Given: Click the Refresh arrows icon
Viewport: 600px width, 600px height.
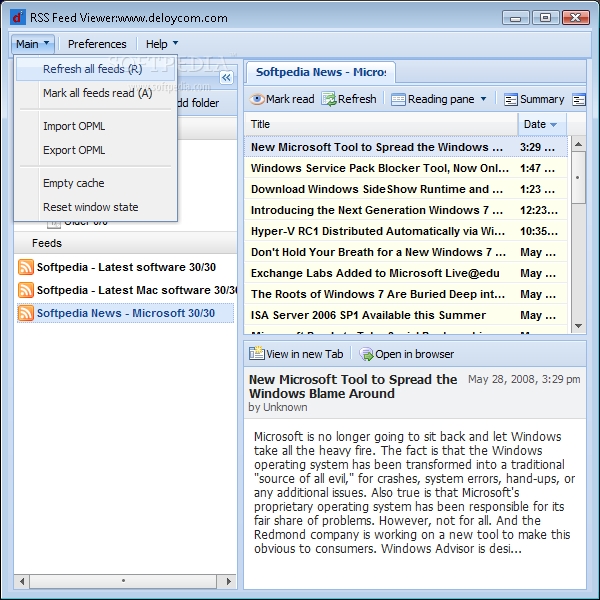Looking at the screenshot, I should coord(329,99).
